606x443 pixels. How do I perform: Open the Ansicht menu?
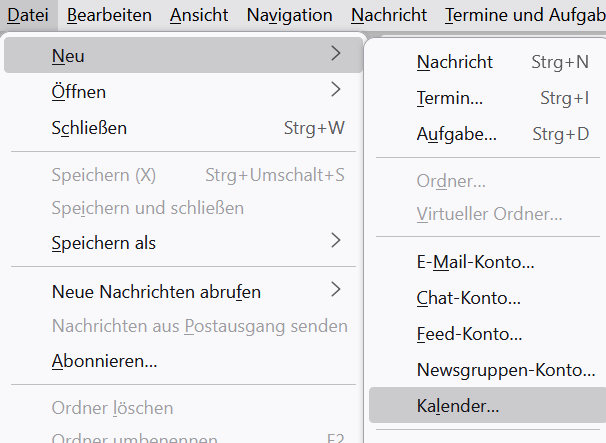pos(199,15)
